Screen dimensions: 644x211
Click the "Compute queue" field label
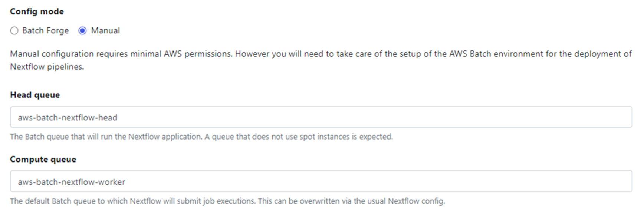point(43,160)
